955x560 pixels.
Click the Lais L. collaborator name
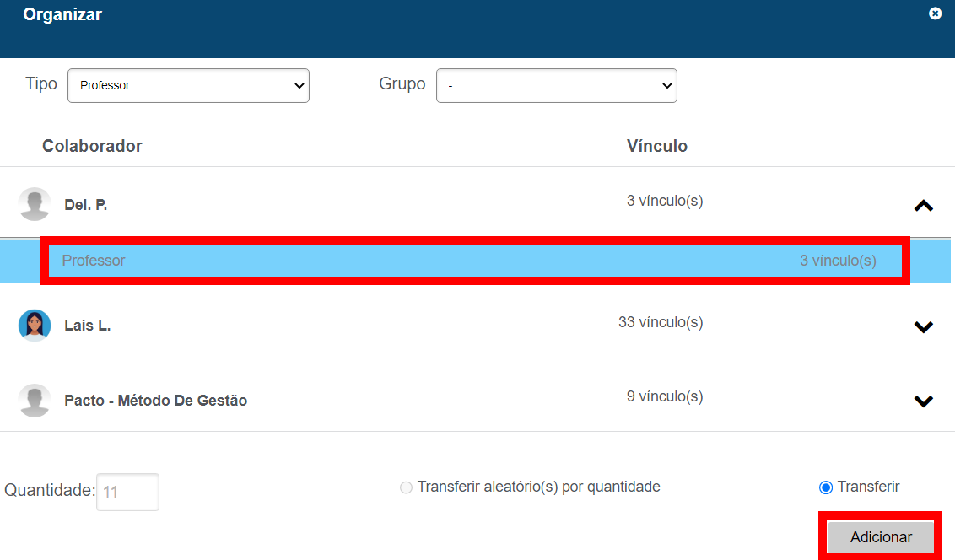point(88,326)
